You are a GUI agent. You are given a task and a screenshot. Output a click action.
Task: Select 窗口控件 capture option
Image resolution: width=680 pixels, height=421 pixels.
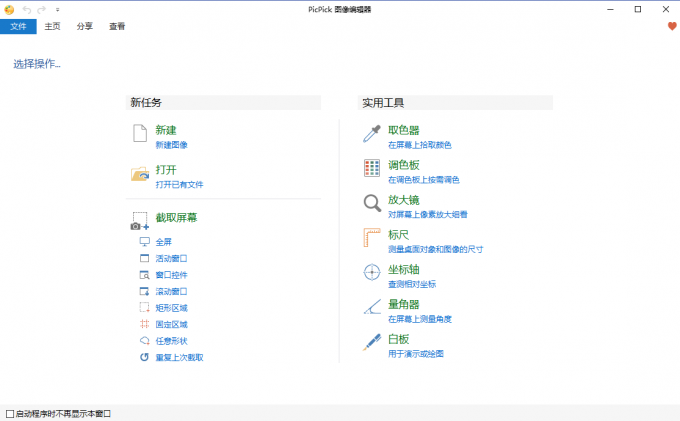point(171,275)
